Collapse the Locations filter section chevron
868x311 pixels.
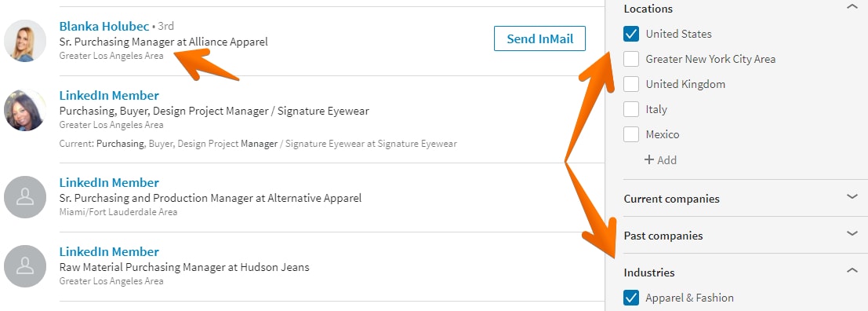click(852, 7)
